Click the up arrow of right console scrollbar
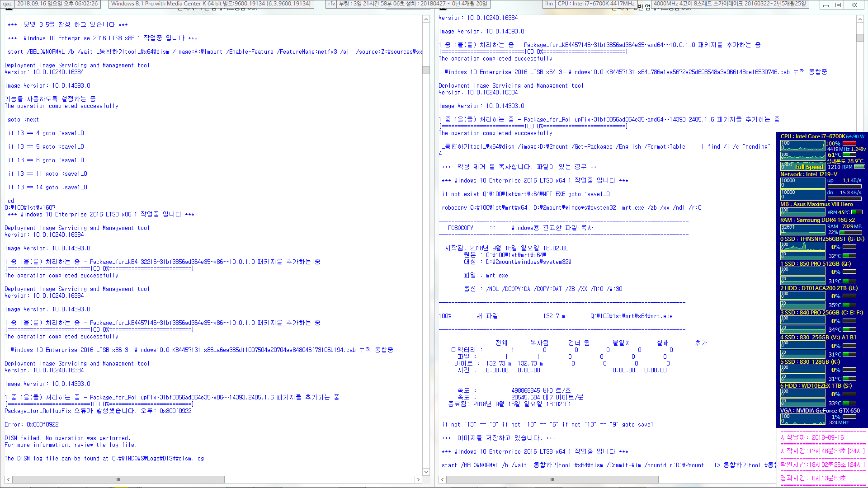Image resolution: width=868 pixels, height=488 pixels. tap(860, 19)
